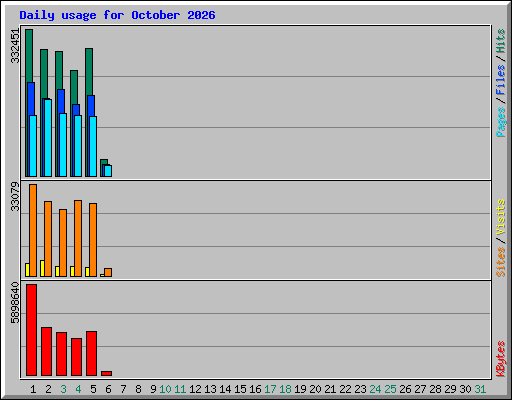This screenshot has width=512, height=400.
Task: Click the red KBytes bar for day 4
Action: point(77,357)
